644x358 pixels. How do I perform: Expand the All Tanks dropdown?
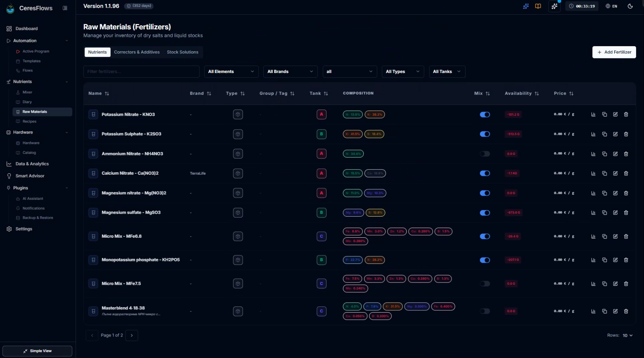point(447,72)
